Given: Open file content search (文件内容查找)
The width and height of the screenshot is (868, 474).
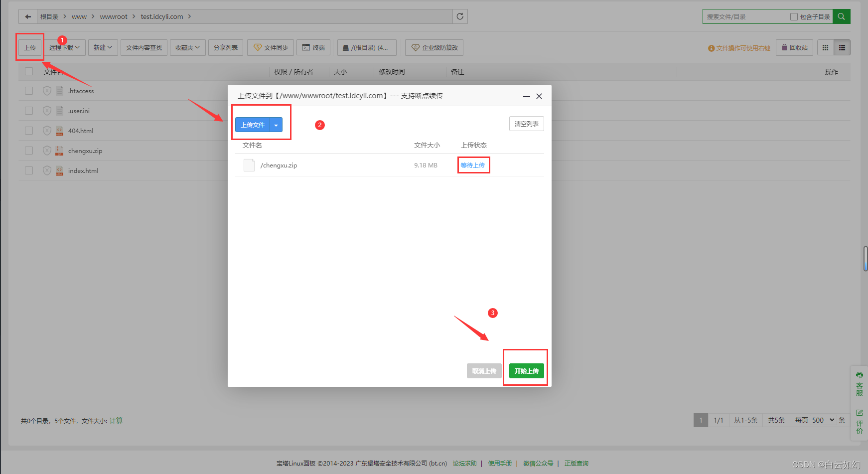Looking at the screenshot, I should click(x=144, y=47).
